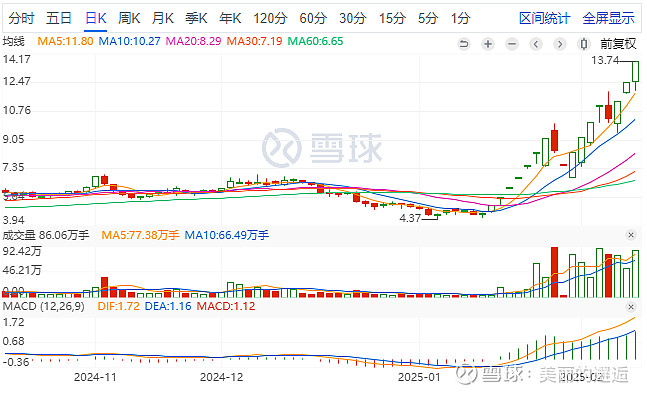Switch to 120分 chart tab

(x=270, y=18)
